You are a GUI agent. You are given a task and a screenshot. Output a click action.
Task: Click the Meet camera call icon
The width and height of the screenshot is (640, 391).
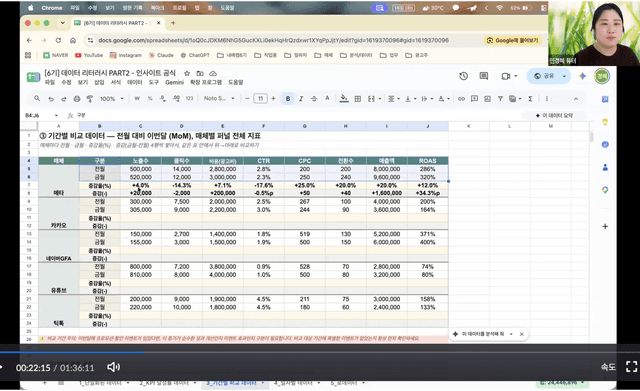click(506, 76)
